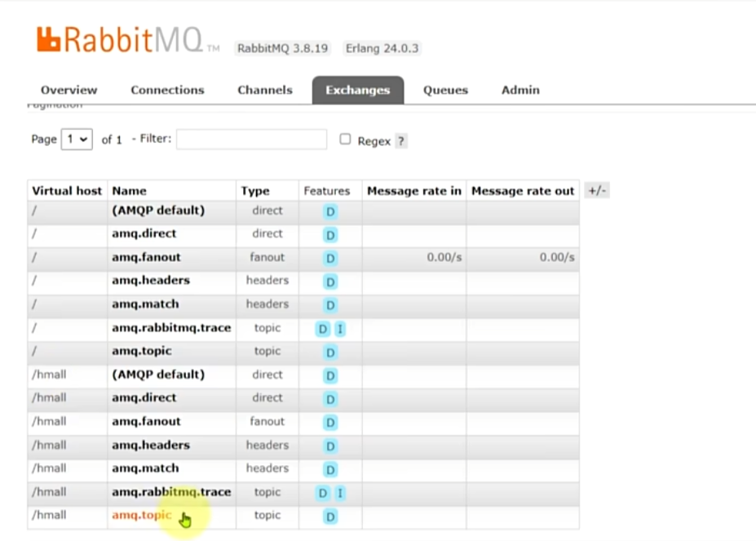Open (AMQP default) exchange in /hmall vhost
Screen dimensions: 756x541
(x=158, y=375)
